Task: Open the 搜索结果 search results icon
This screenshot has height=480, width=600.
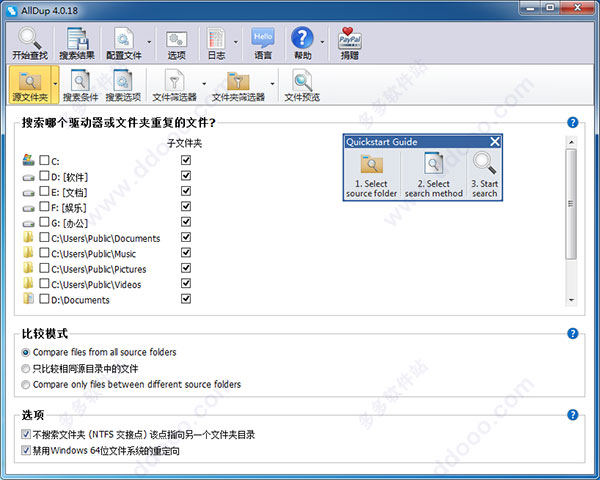Action: tap(77, 44)
